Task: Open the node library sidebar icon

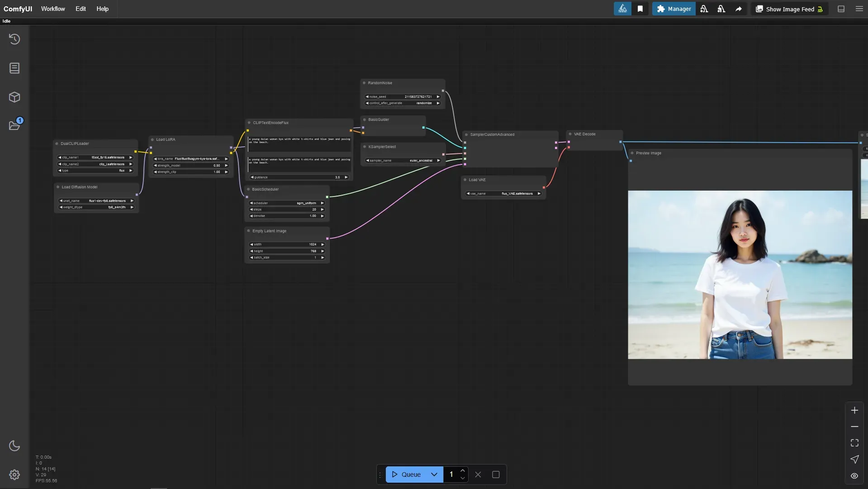Action: [x=14, y=68]
